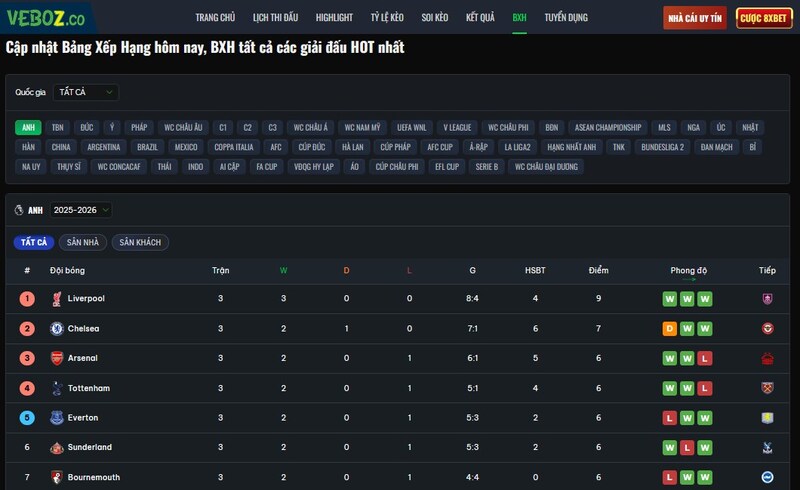Click the Arsenal club crest icon
800x490 pixels.
click(57, 358)
